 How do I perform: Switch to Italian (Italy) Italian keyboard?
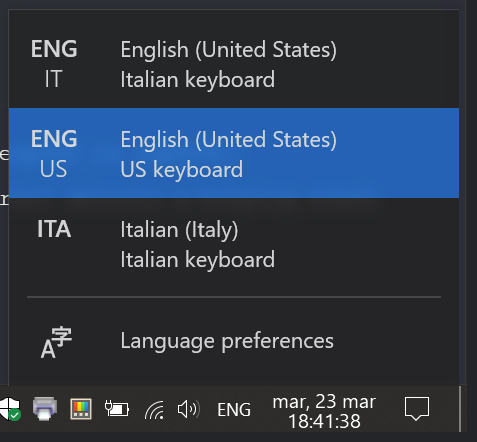(234, 243)
